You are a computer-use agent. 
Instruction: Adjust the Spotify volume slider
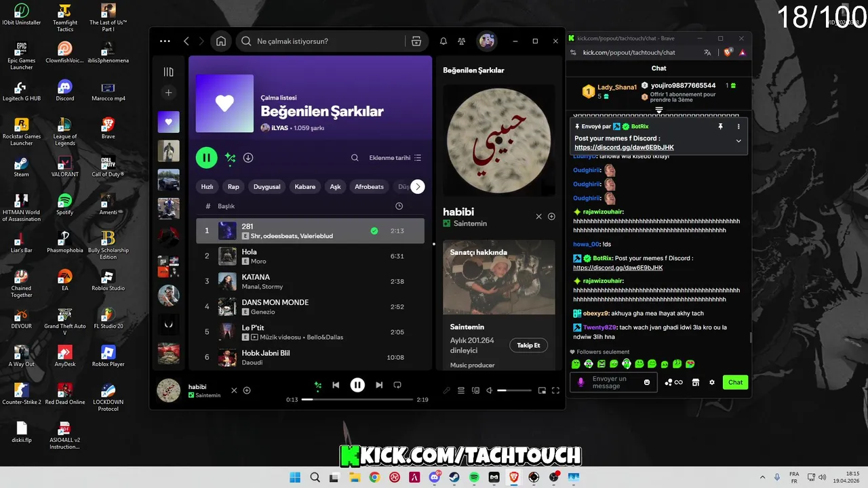click(514, 390)
